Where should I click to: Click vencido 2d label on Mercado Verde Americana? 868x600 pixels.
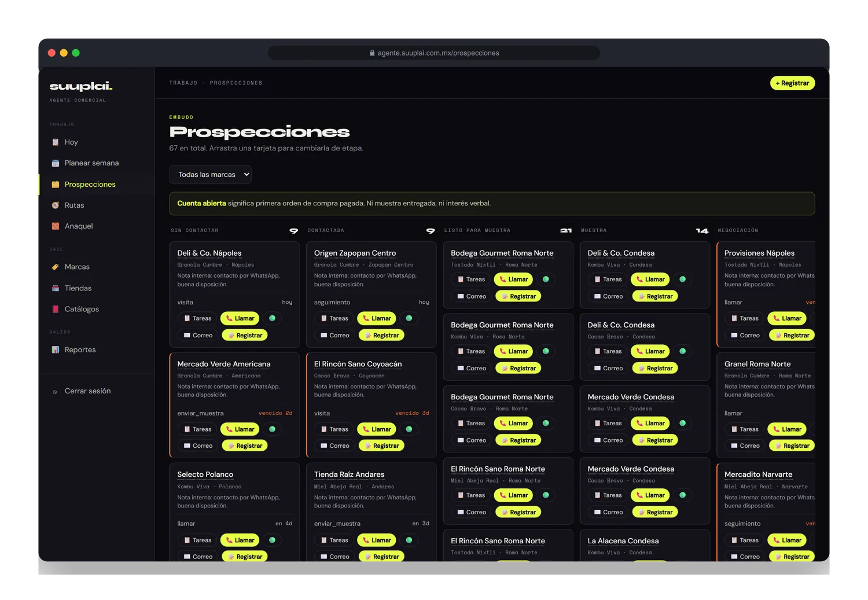275,413
